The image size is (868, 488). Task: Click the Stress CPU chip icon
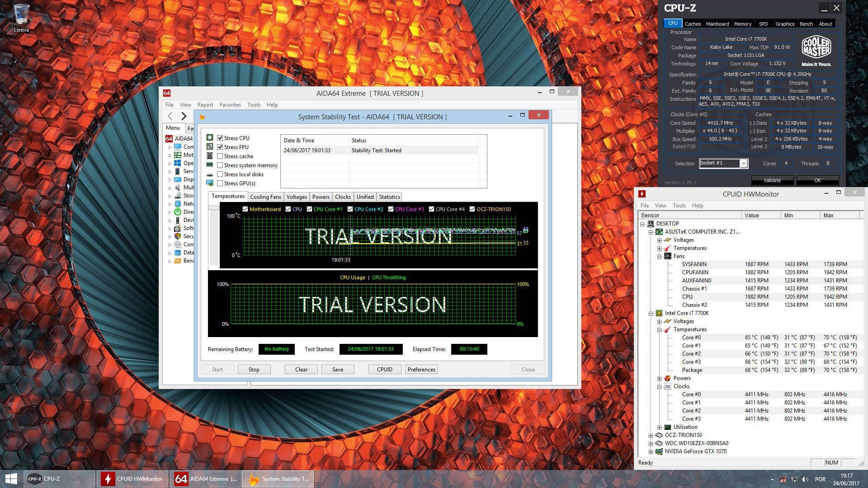[x=210, y=138]
